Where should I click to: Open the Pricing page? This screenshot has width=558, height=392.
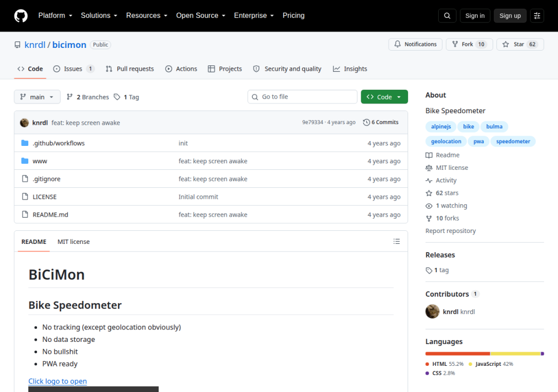click(294, 16)
